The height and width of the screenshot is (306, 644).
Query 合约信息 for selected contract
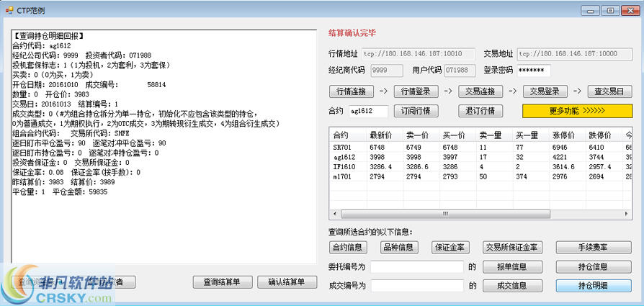coord(348,247)
